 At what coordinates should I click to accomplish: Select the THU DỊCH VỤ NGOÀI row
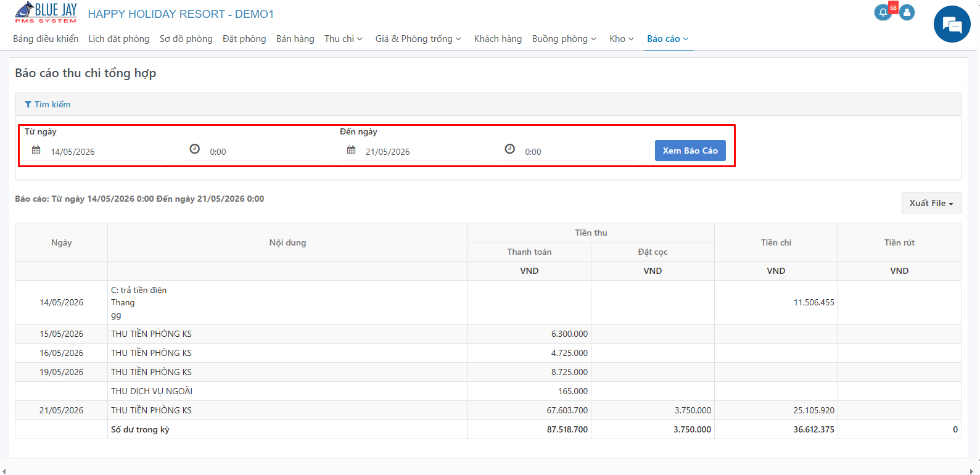[488, 391]
